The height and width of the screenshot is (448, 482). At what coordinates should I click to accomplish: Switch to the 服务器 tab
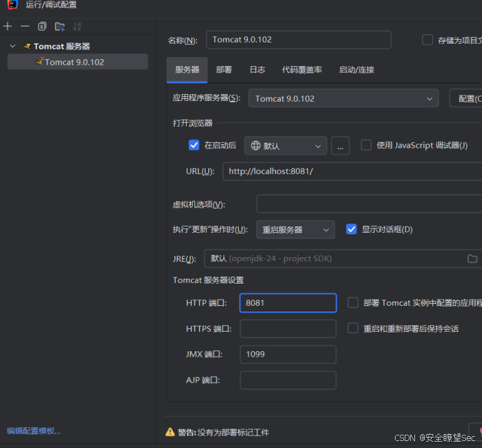click(x=187, y=70)
